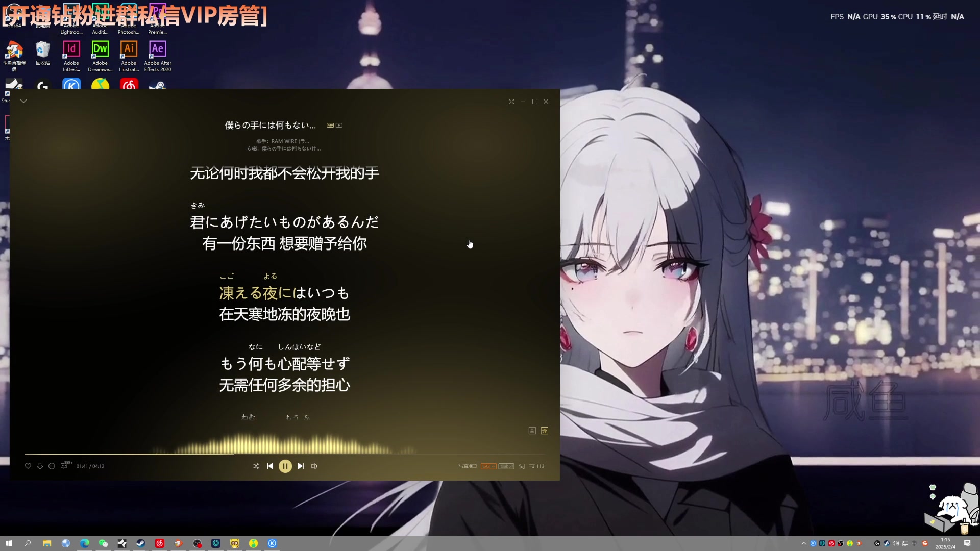Expand the hidden system tray icons
The width and height of the screenshot is (980, 551).
coord(804,543)
